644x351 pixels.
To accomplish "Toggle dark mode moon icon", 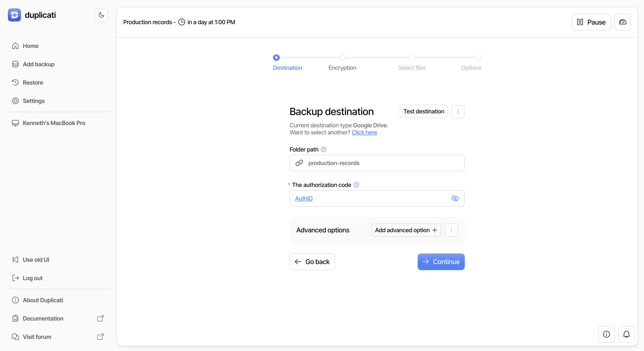I will (x=101, y=15).
